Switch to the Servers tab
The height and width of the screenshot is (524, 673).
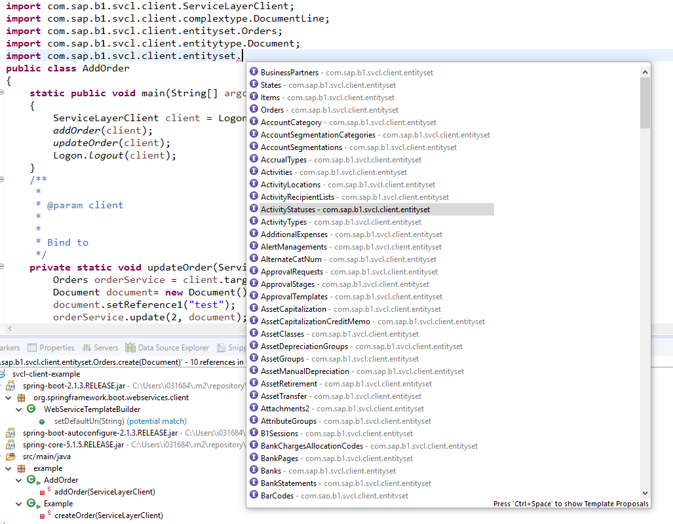100,348
